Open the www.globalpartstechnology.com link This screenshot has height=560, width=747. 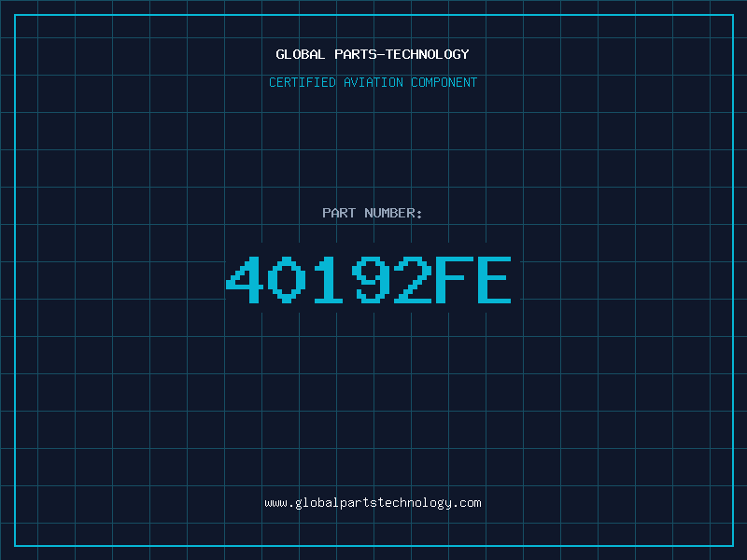coord(373,503)
